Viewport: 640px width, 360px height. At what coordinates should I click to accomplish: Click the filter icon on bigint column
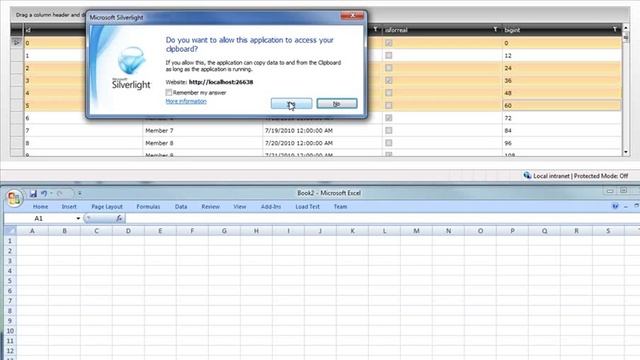click(x=615, y=29)
